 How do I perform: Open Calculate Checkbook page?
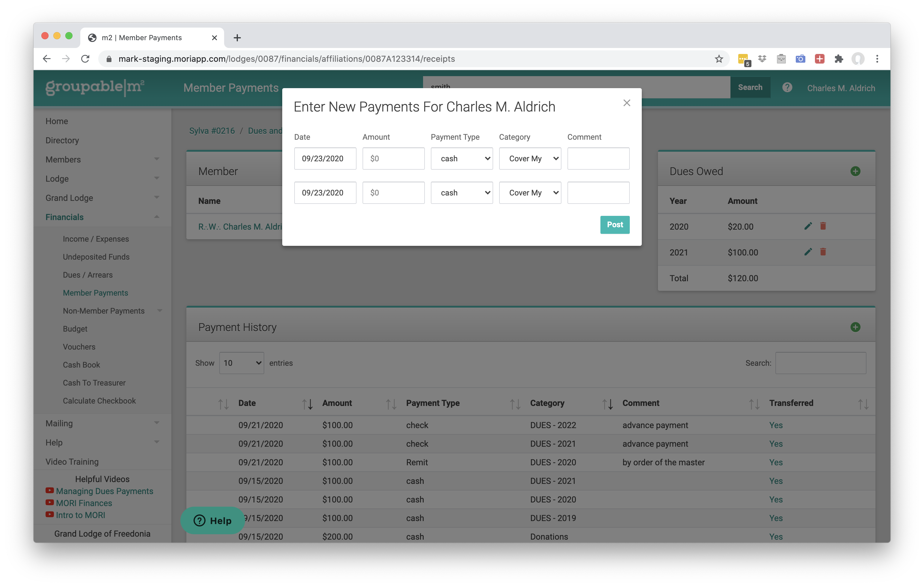point(99,401)
